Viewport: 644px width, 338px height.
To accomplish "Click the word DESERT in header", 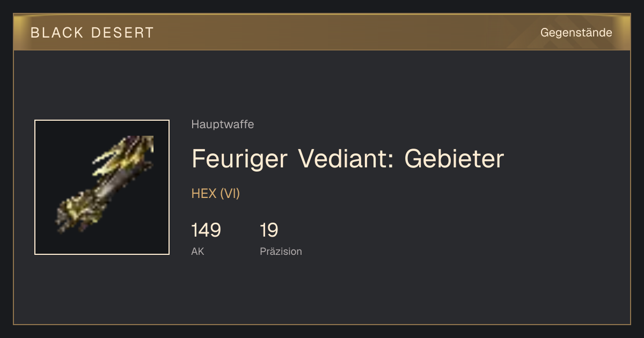I will tap(123, 33).
